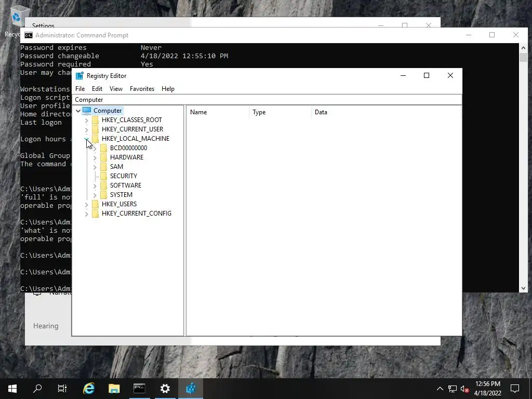
Task: Click the registry address bar showing Computer
Action: (267, 99)
